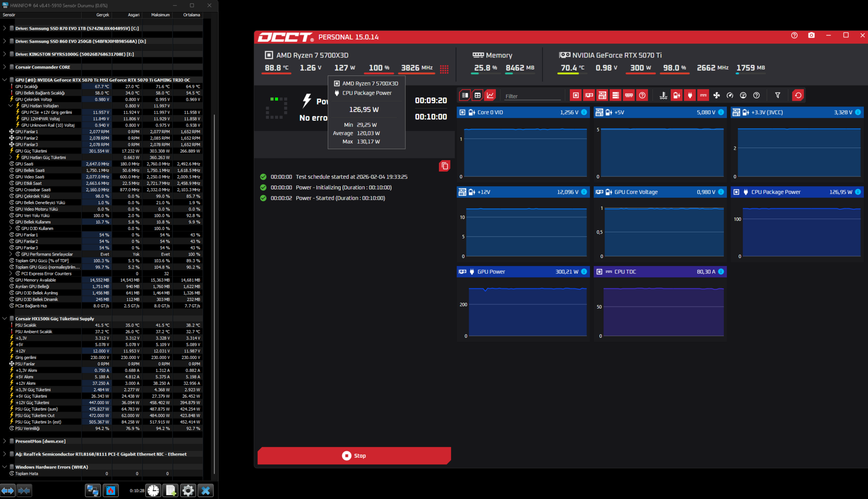Image resolution: width=868 pixels, height=499 pixels.
Task: Expand the PresentMon [dwm.exe] node
Action: [5, 441]
